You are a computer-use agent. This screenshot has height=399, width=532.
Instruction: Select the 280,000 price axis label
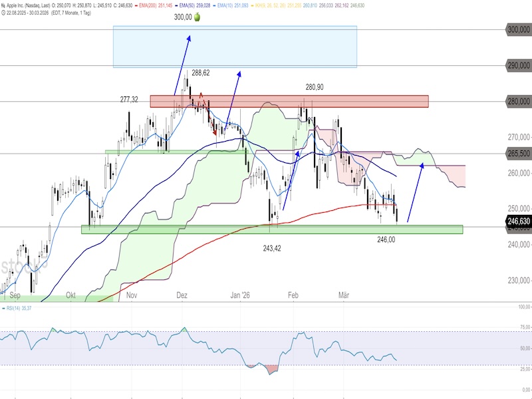coord(518,101)
